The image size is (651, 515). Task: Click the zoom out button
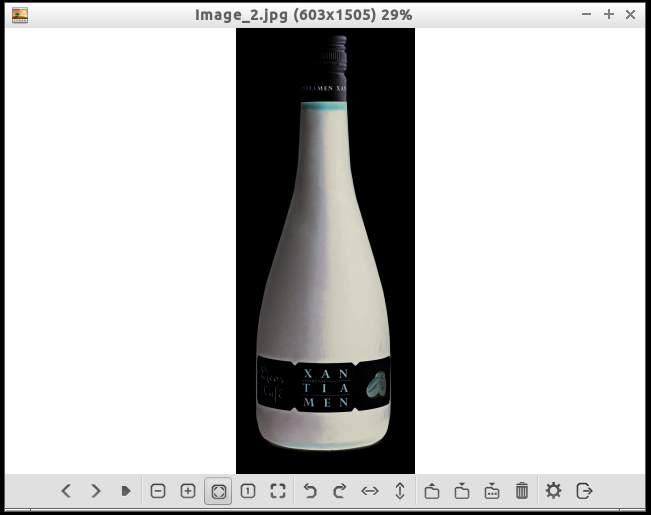point(158,491)
